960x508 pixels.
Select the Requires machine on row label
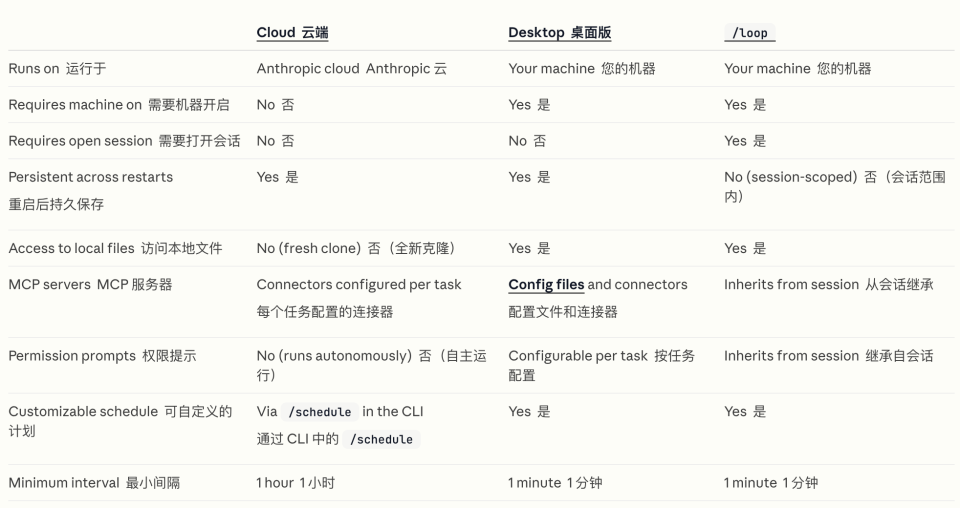[x=118, y=105]
